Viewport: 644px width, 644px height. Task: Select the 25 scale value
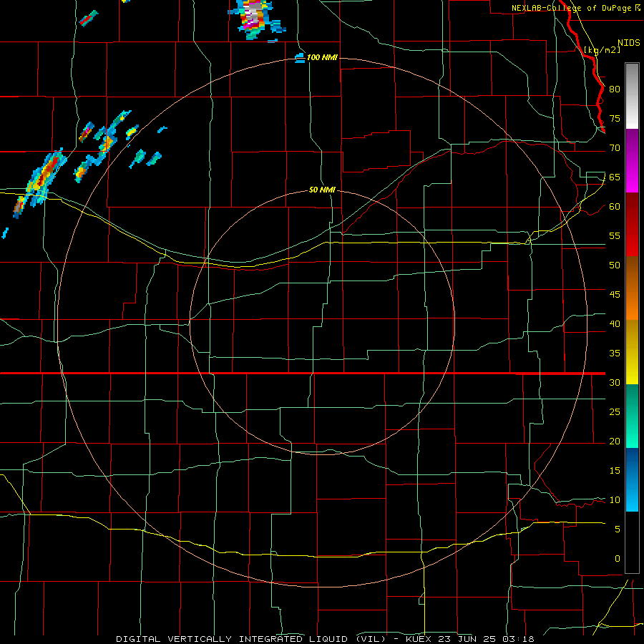click(615, 412)
